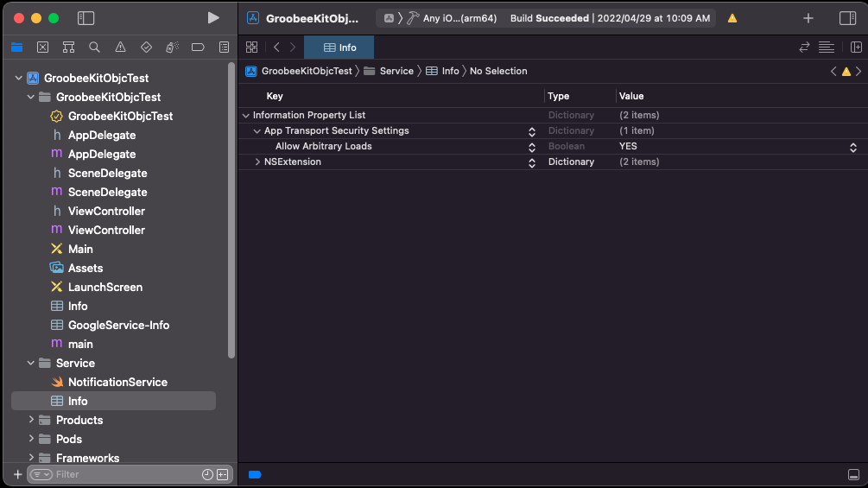The width and height of the screenshot is (868, 488).
Task: Open key stepper for App Transport Security Settings
Action: click(x=532, y=131)
